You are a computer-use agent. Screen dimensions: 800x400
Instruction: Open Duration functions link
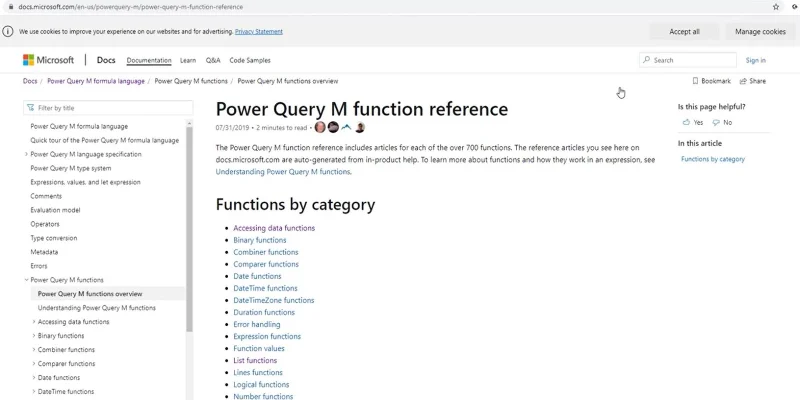coord(264,312)
